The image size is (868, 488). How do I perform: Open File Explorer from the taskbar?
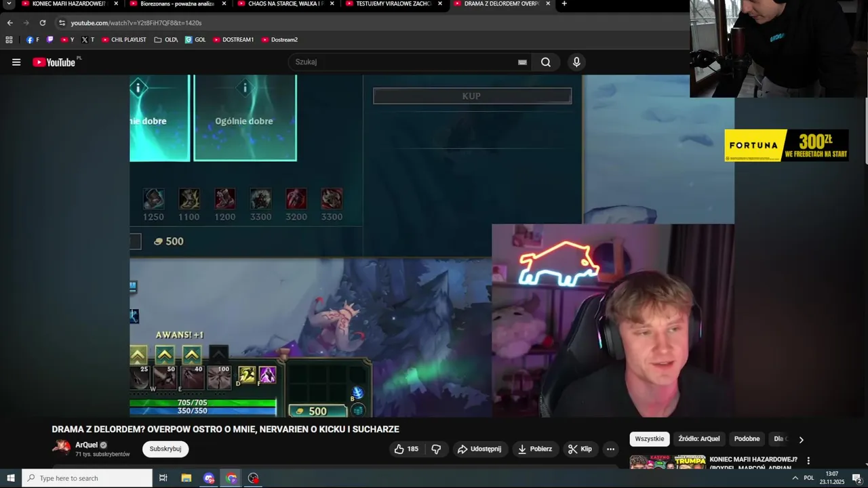point(186,479)
